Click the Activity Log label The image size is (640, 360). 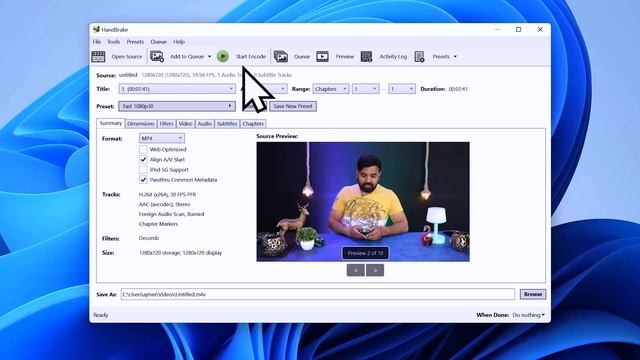(x=393, y=57)
